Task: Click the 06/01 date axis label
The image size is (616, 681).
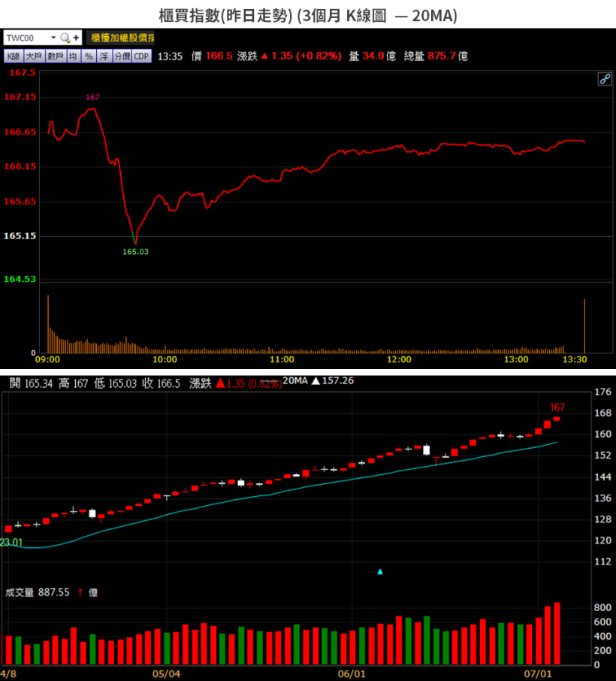Action: (x=352, y=673)
